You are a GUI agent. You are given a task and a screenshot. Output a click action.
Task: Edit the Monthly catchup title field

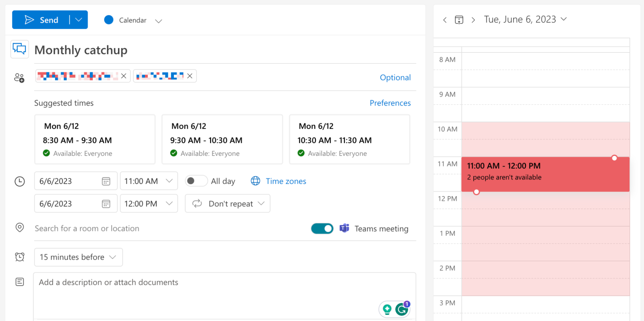pos(225,50)
